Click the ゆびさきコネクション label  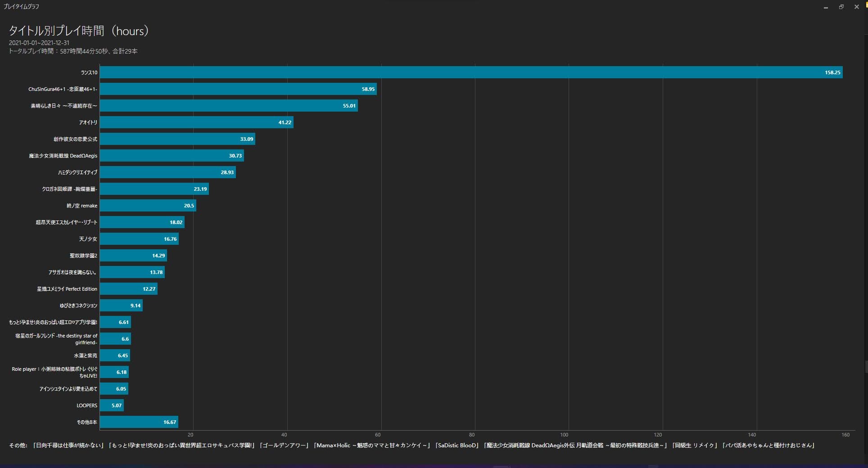(x=78, y=306)
